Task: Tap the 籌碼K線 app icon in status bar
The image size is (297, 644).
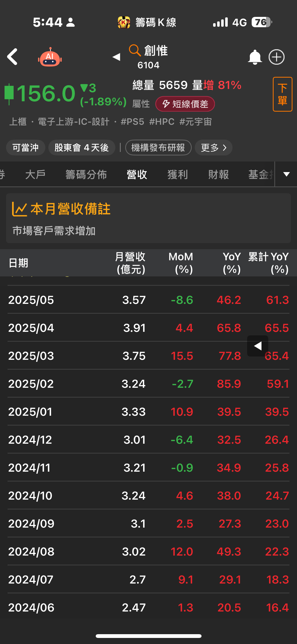Action: click(124, 22)
